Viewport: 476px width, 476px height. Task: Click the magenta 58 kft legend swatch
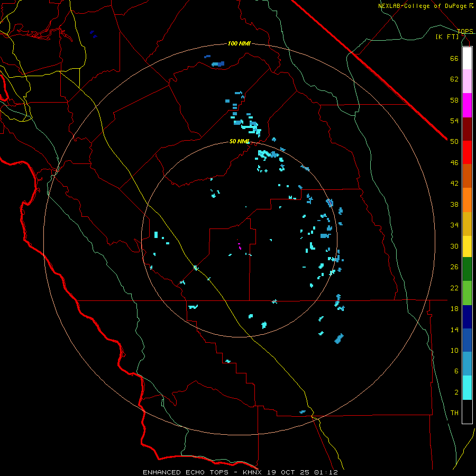(467, 105)
